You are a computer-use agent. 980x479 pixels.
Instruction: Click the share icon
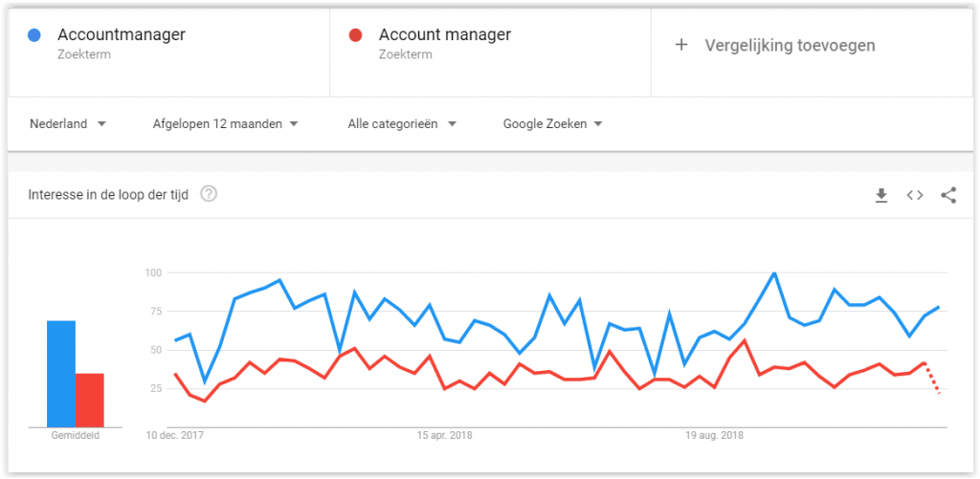coord(948,195)
